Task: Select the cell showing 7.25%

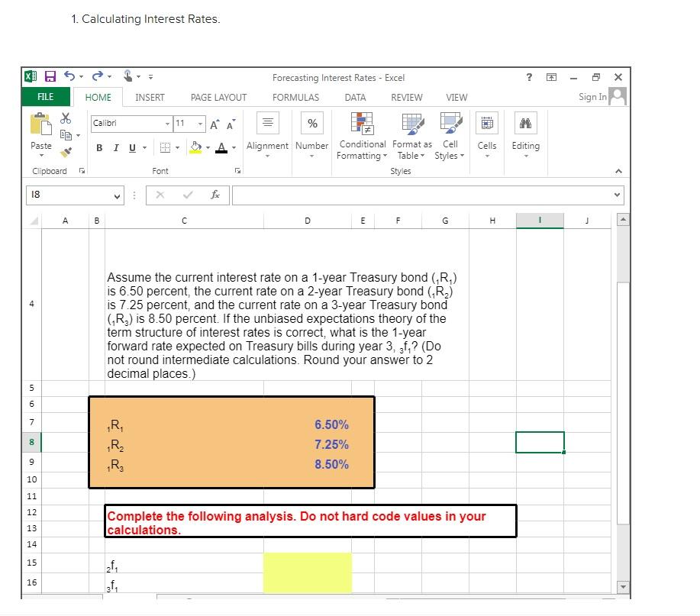Action: click(307, 444)
